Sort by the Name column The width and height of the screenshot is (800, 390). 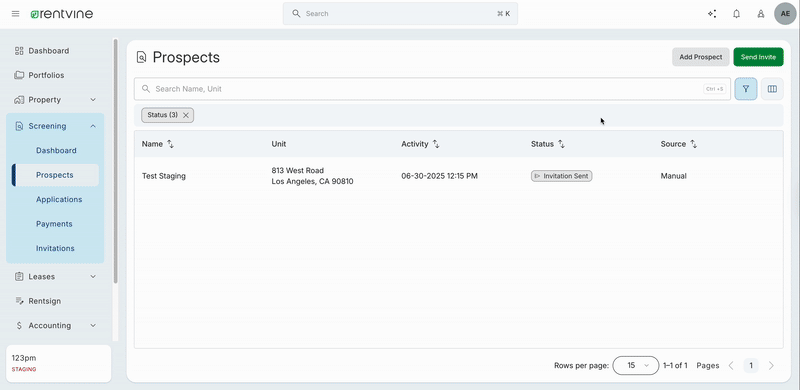tap(170, 144)
